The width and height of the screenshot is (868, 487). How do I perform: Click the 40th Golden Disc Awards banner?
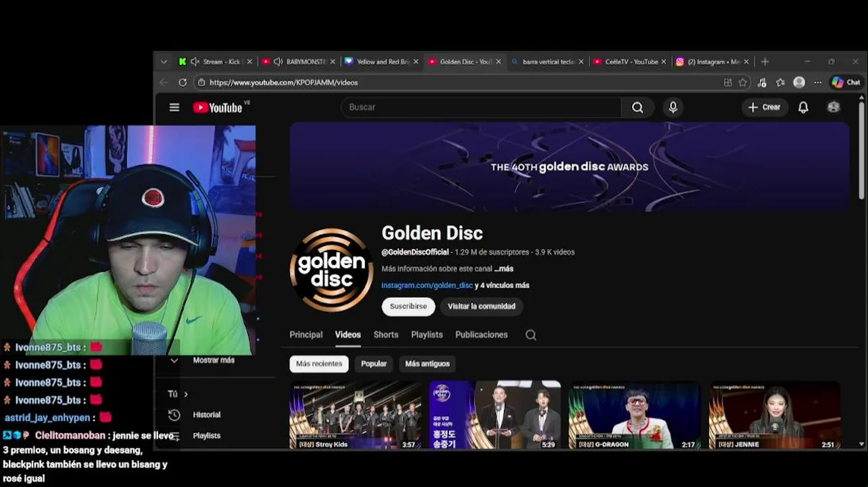click(x=569, y=167)
